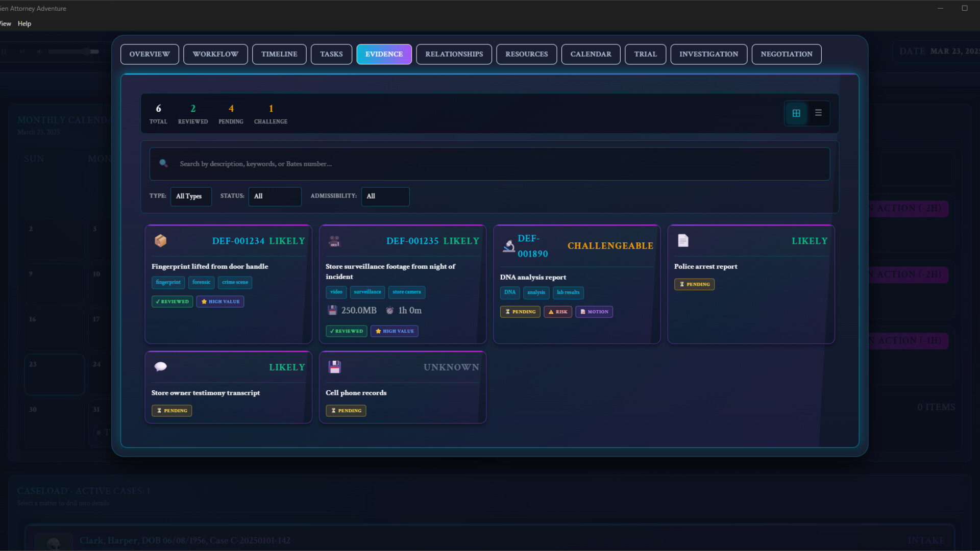Click the motion badge on DNA analysis report
The height and width of the screenshot is (551, 980).
(594, 311)
